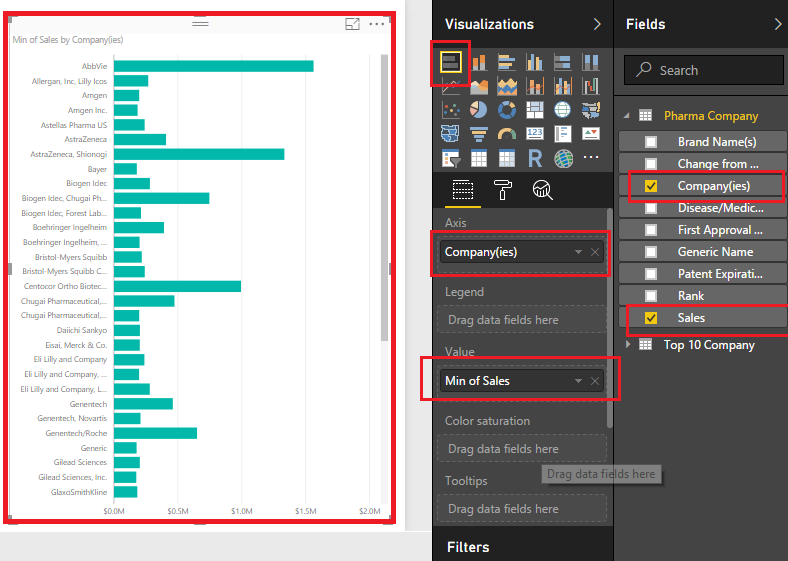Select the Area chart visual
788x561 pixels.
pyautogui.click(x=479, y=86)
